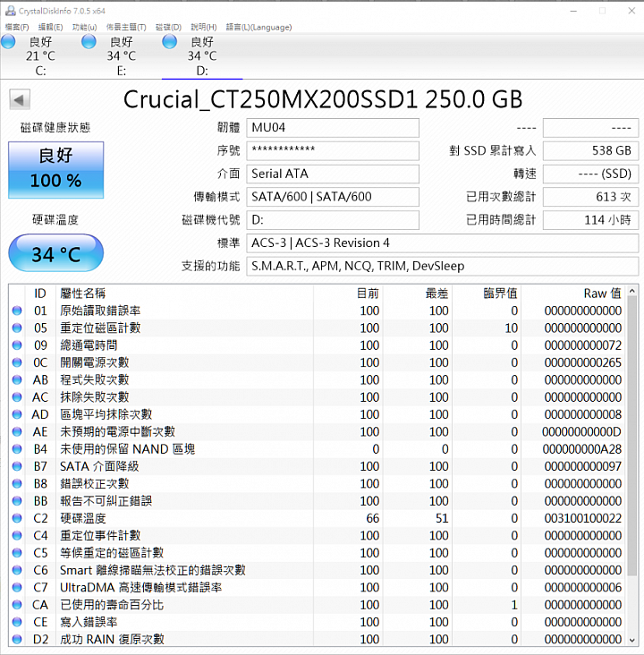This screenshot has width=644, height=655.
Task: Open the 磁碟(D) disk menu
Action: (168, 27)
